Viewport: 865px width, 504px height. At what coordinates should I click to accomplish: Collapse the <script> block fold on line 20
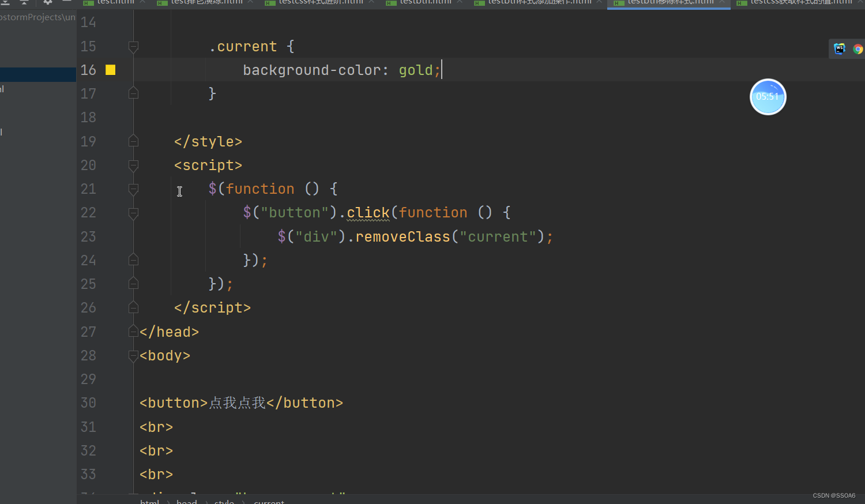click(133, 166)
